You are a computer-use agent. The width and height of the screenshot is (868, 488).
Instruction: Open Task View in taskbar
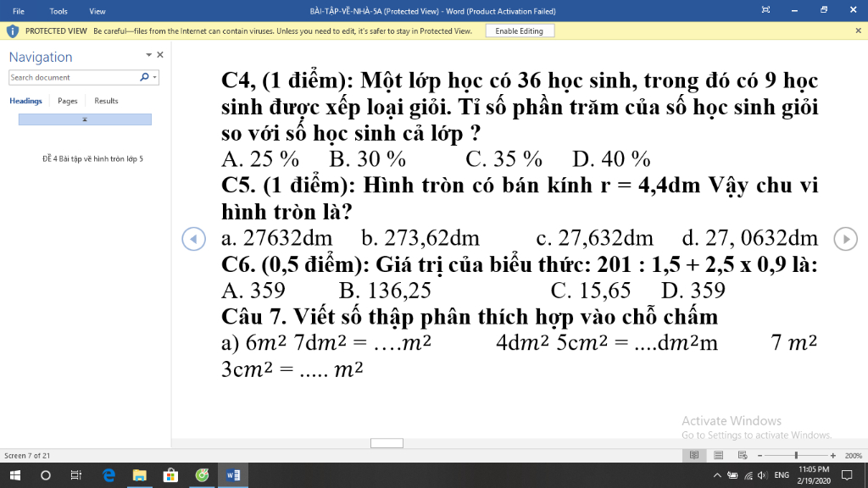coord(75,475)
